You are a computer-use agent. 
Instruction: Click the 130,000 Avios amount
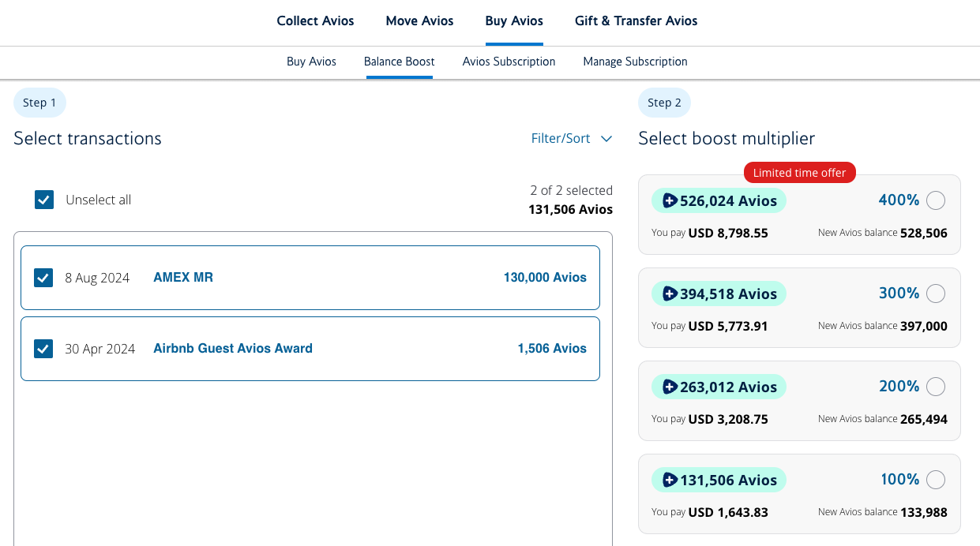click(x=545, y=278)
